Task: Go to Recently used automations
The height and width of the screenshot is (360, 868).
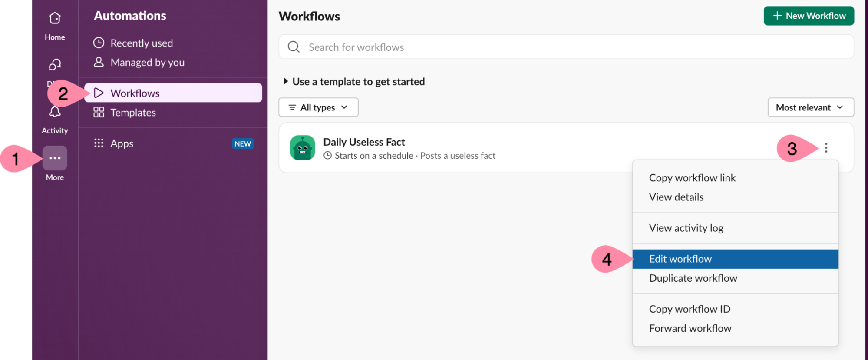Action: pyautogui.click(x=142, y=43)
